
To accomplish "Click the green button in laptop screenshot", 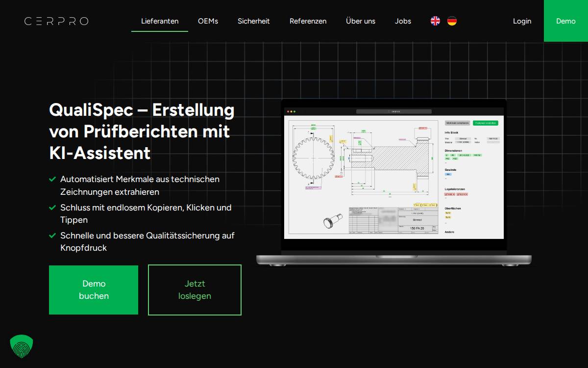I will coord(485,123).
